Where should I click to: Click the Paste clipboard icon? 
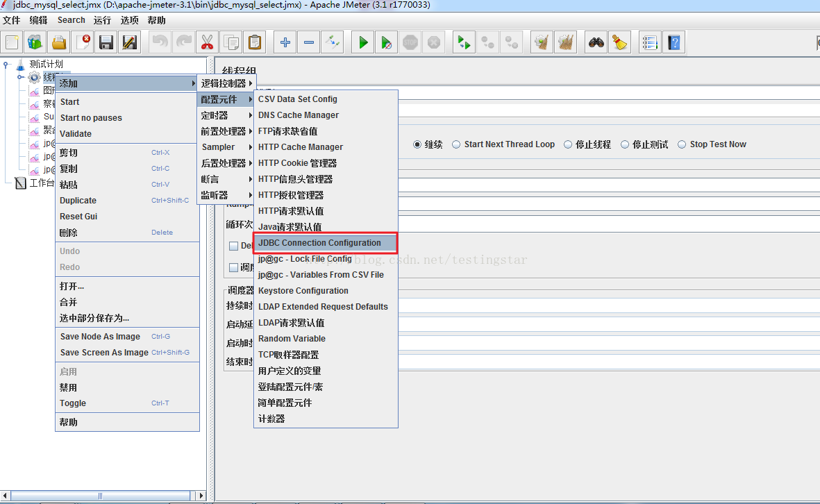255,42
